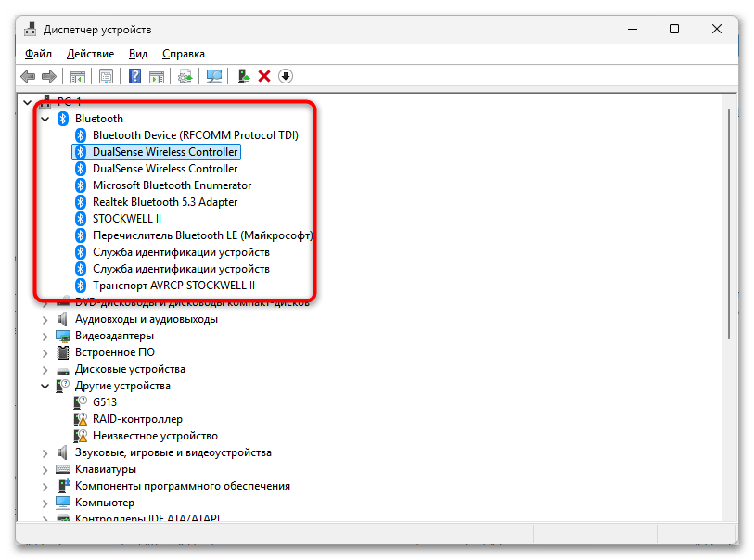Expand the Встроенное ПО category

click(x=45, y=353)
